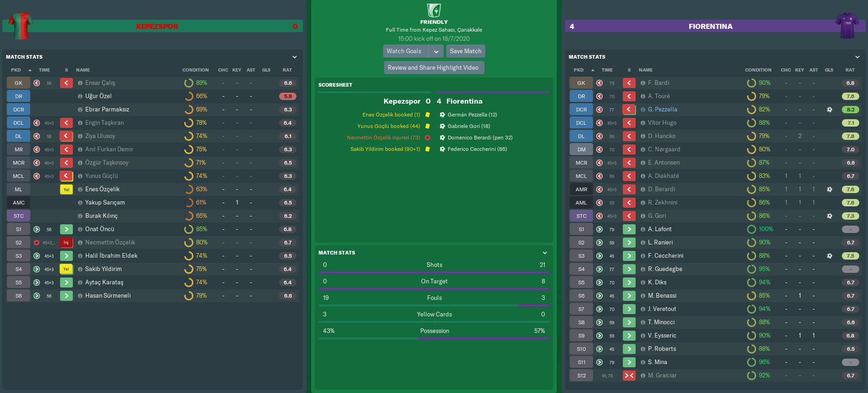Sort Kepezspor players by RAT column
Screen dimensions: 868x393
[x=287, y=70]
